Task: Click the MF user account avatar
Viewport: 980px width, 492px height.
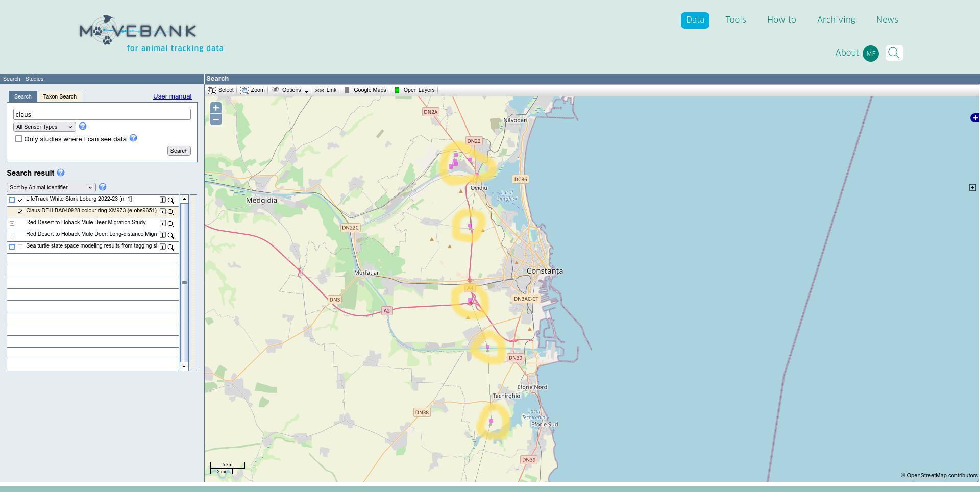Action: point(871,53)
